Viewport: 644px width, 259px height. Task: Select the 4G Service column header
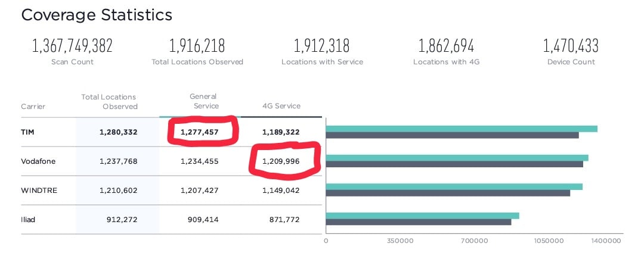281,106
